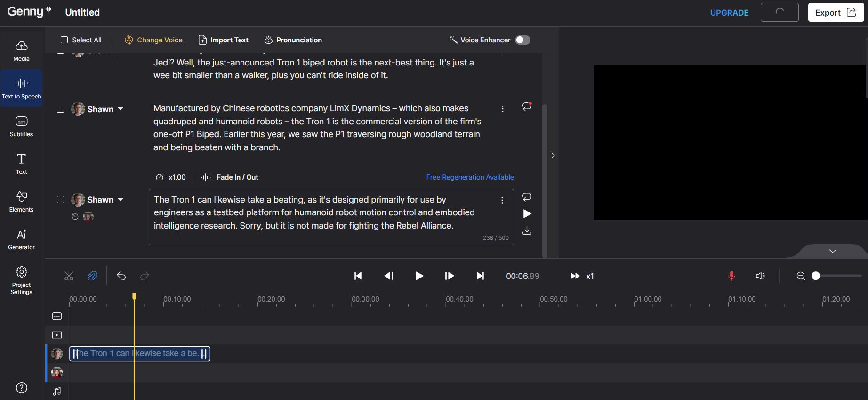The width and height of the screenshot is (868, 400).
Task: Toggle the timeline snapping magnet icon
Action: pos(93,276)
